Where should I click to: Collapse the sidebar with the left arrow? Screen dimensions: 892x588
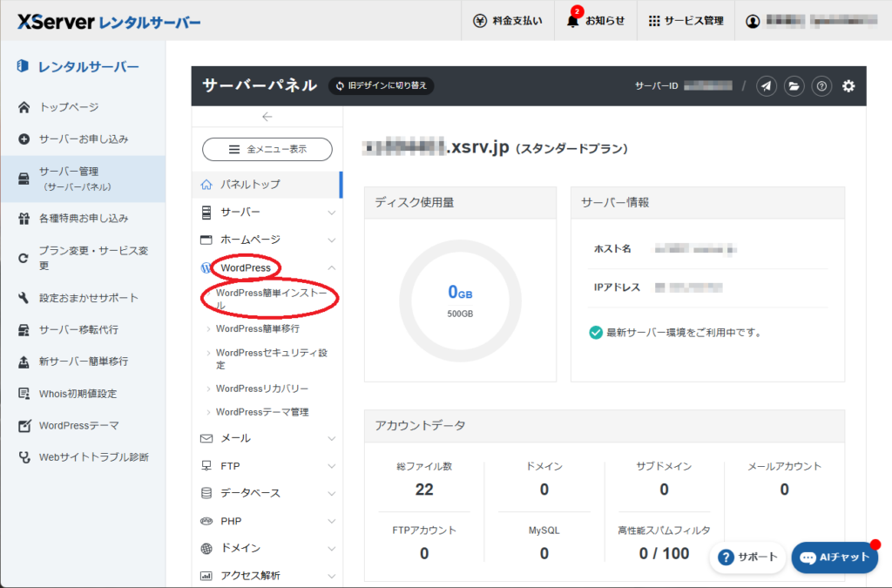click(x=267, y=117)
